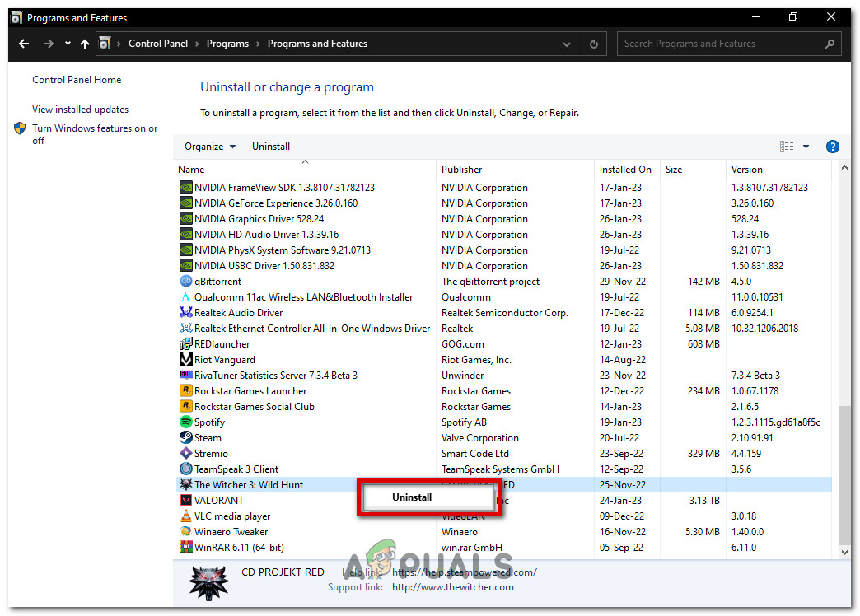The width and height of the screenshot is (860, 616).
Task: Open the recent locations dropdown
Action: pos(68,44)
